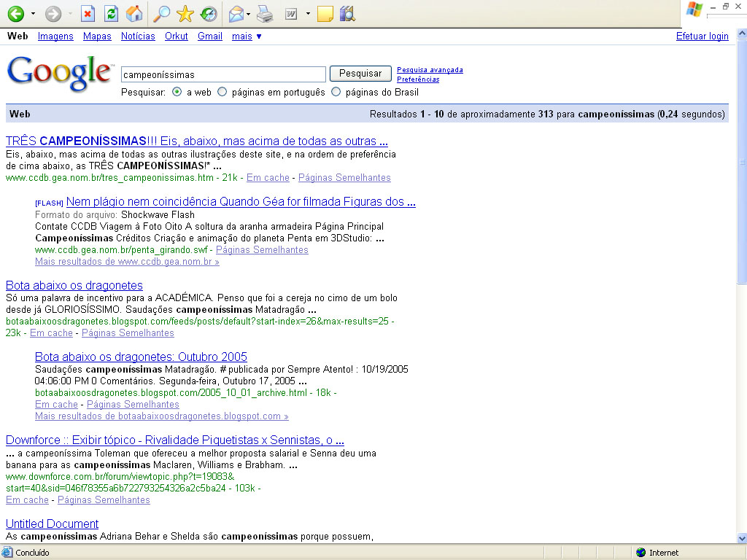Click the Google search text field
Image resolution: width=747 pixels, height=560 pixels.
222,74
